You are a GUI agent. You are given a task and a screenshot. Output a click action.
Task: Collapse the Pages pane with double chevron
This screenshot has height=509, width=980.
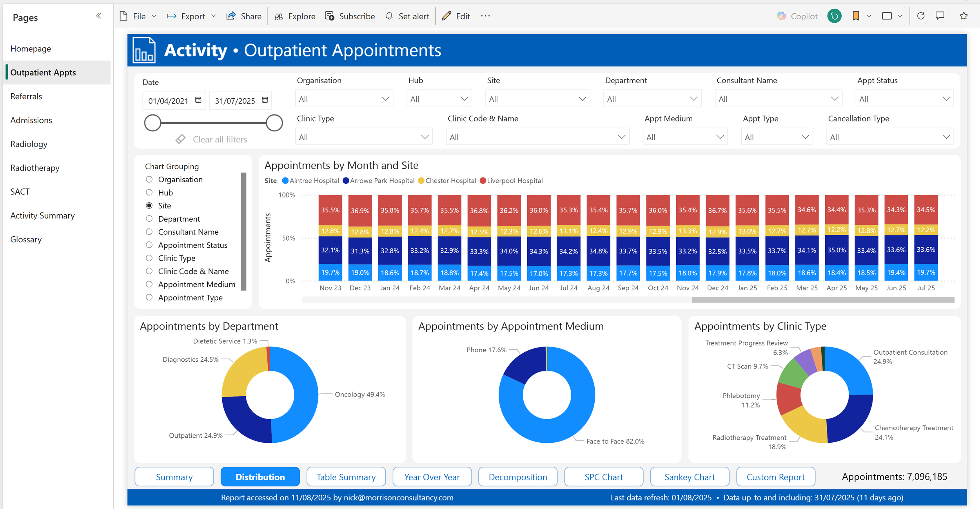(99, 16)
